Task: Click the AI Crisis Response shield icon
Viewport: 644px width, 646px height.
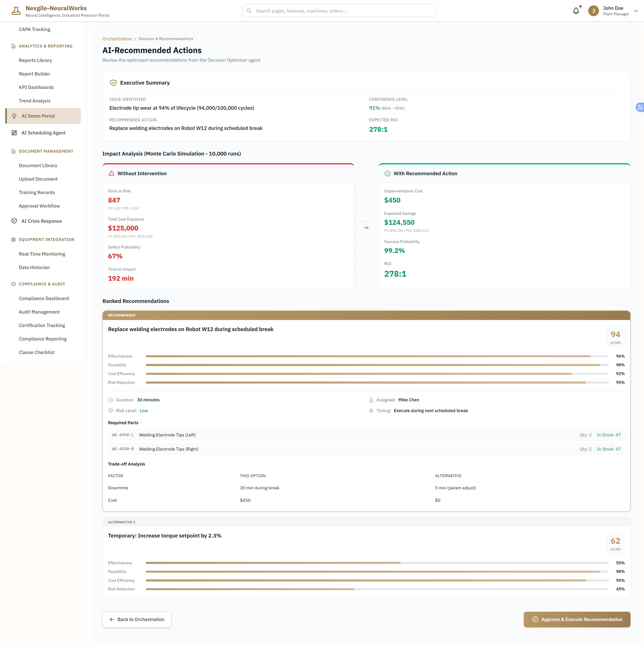Action: point(14,221)
